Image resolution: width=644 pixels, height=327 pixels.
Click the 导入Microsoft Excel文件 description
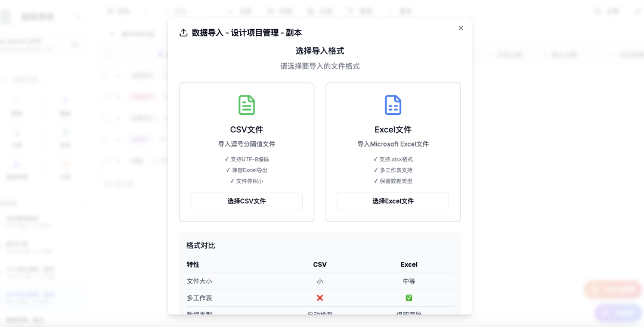pos(393,144)
